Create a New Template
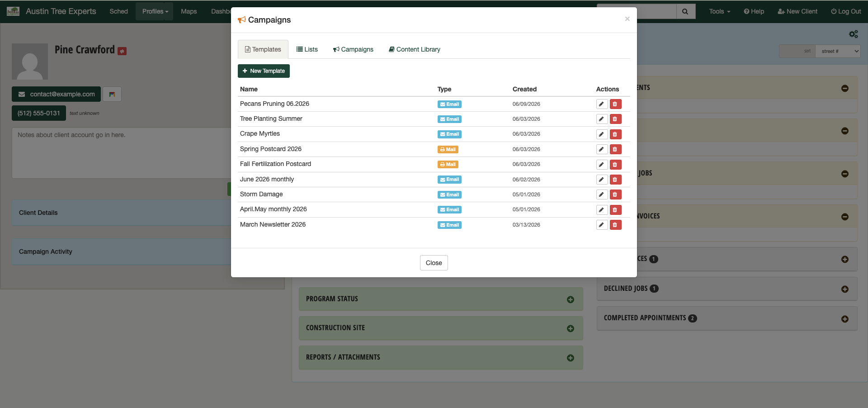868x408 pixels. click(x=264, y=71)
